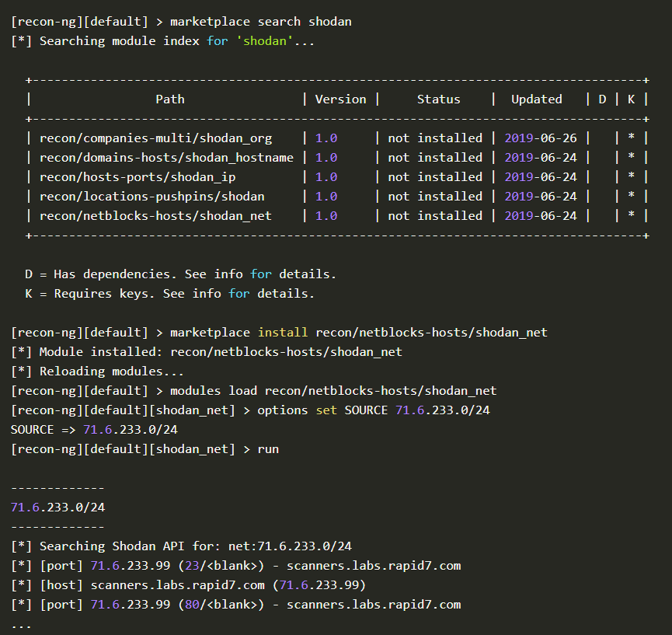Click the Version column header

[x=341, y=99]
